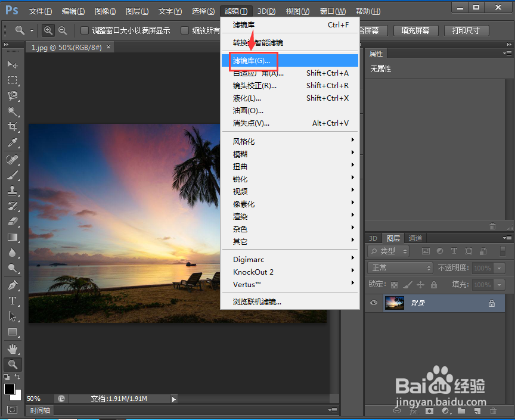This screenshot has width=515, height=420.
Task: Toggle lock image pixels brush icon
Action: 407,285
